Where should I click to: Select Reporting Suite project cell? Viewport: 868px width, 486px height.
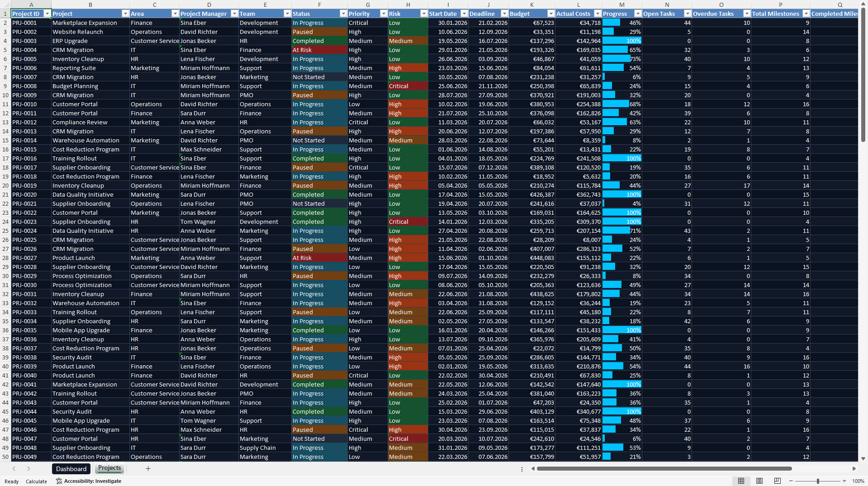point(90,68)
